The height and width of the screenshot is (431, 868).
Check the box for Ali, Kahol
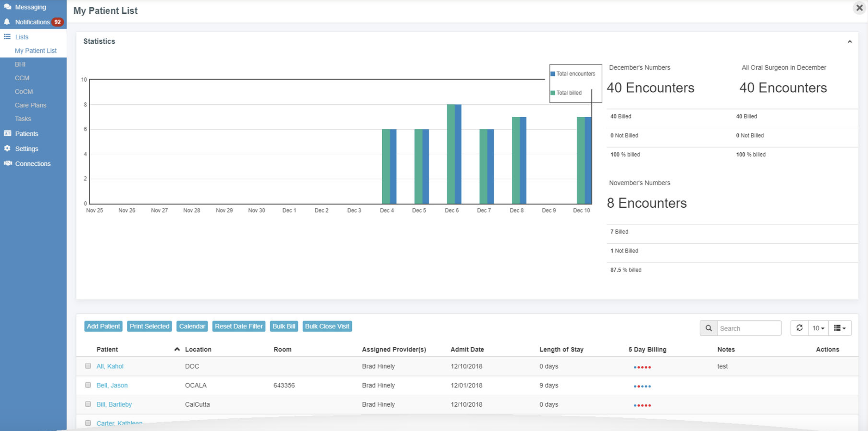click(88, 366)
